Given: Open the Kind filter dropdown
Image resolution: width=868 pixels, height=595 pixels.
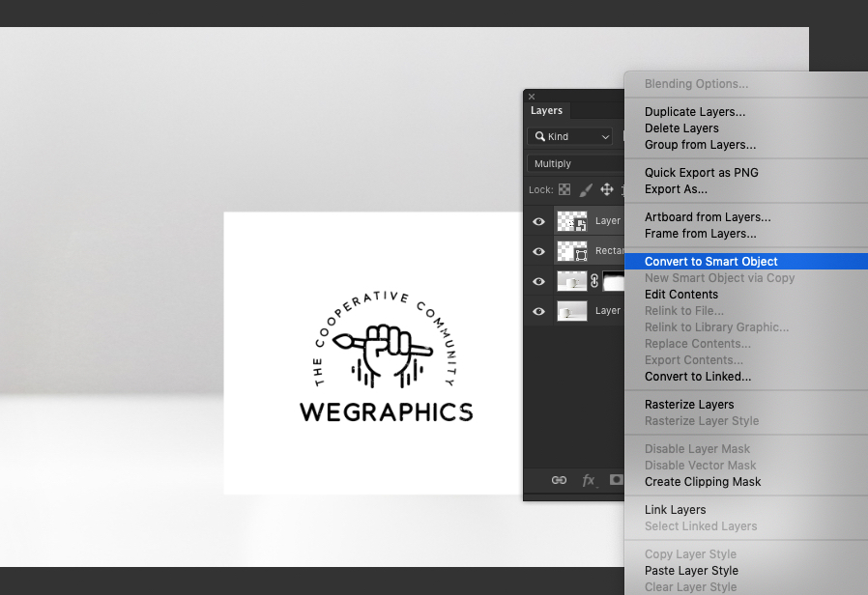Looking at the screenshot, I should [569, 136].
